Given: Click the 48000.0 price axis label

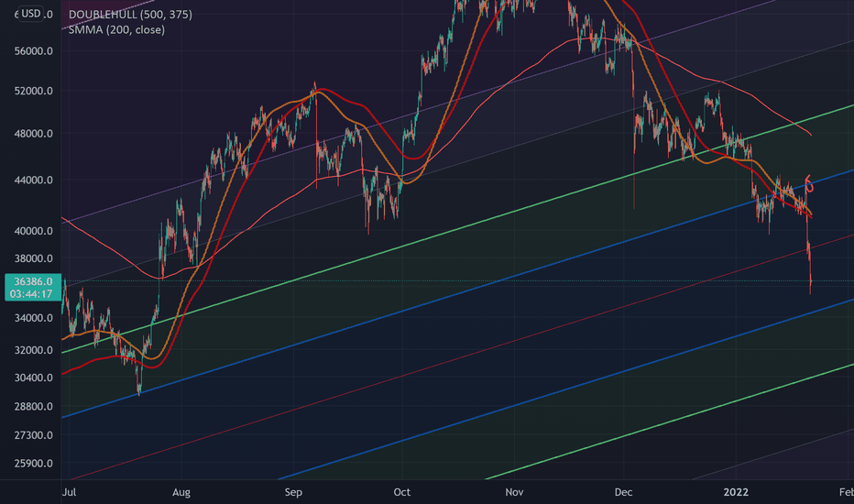Looking at the screenshot, I should pyautogui.click(x=34, y=134).
